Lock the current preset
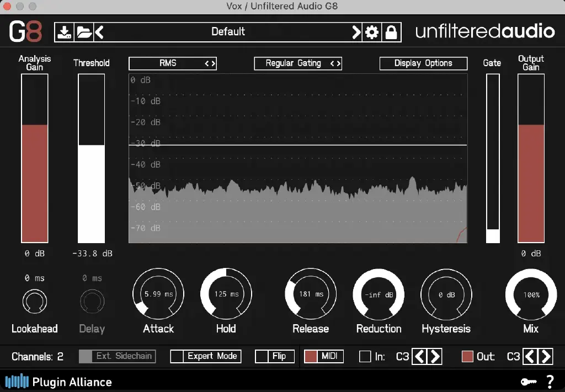This screenshot has height=392, width=565. click(391, 31)
